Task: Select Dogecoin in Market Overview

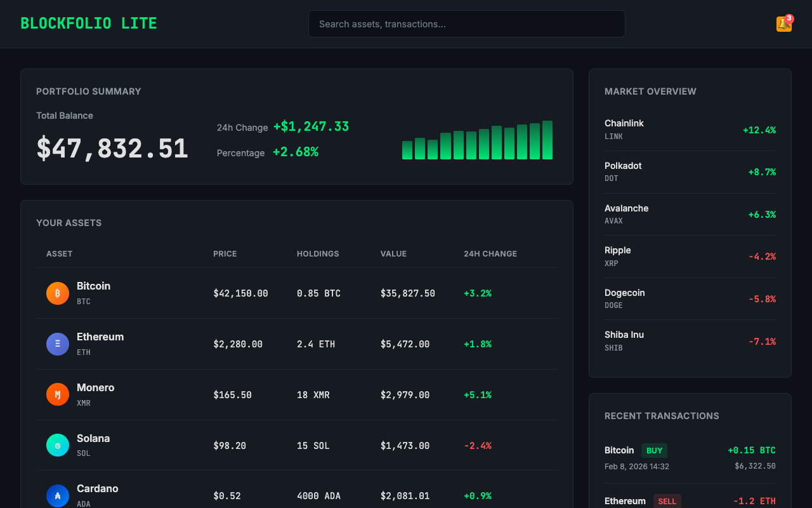Action: (690, 298)
